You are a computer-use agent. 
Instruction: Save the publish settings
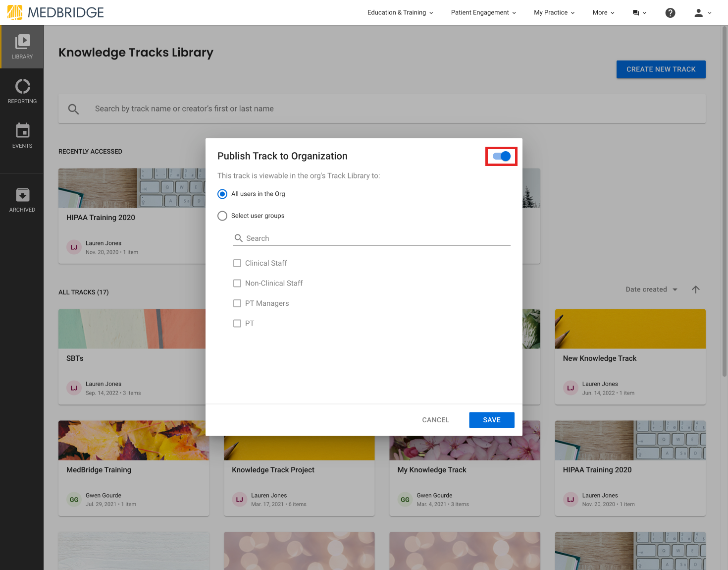pyautogui.click(x=491, y=420)
